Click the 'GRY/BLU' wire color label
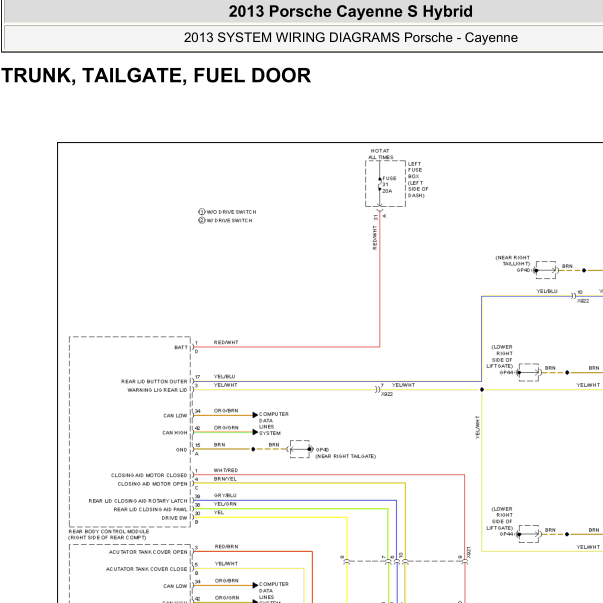The height and width of the screenshot is (603, 603). coord(225,496)
